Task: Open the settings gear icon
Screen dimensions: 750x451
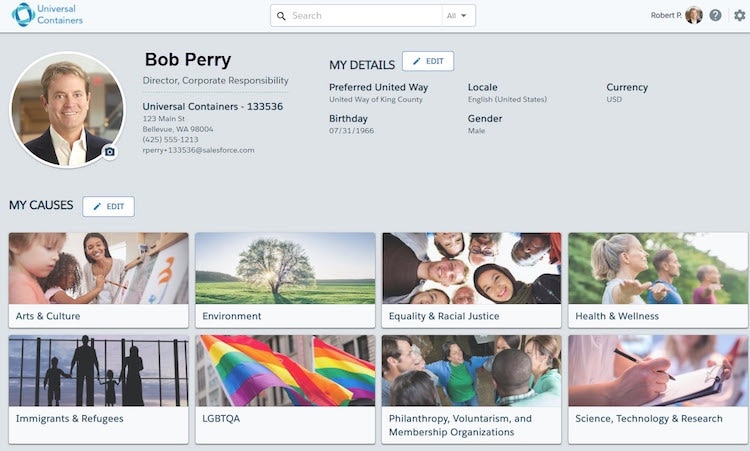Action: [x=739, y=15]
